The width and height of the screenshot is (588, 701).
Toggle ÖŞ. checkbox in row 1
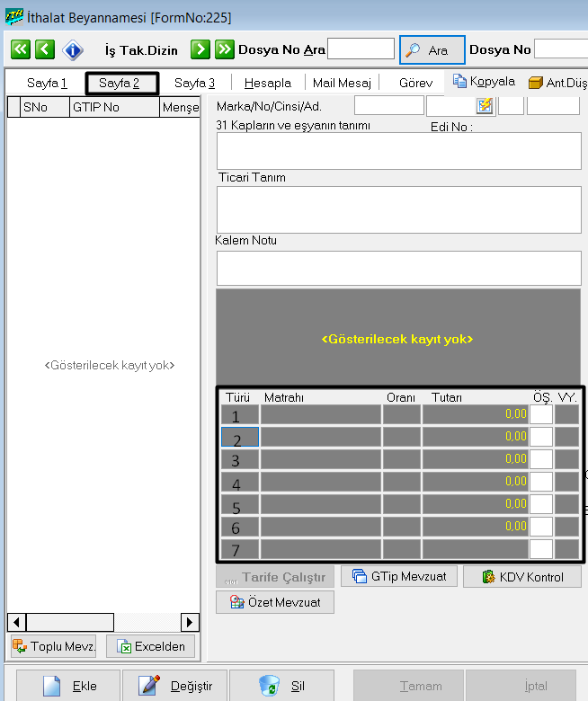pyautogui.click(x=541, y=414)
